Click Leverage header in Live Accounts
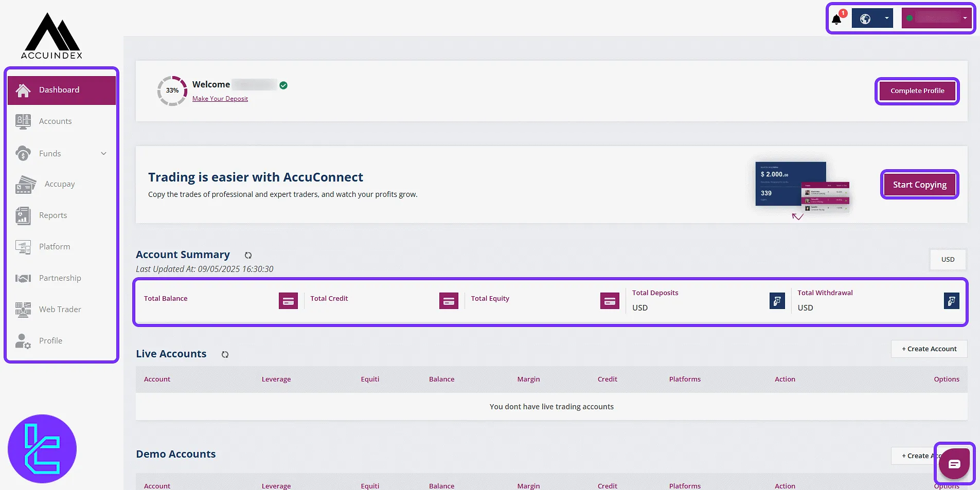Viewport: 980px width, 490px height. click(x=276, y=379)
